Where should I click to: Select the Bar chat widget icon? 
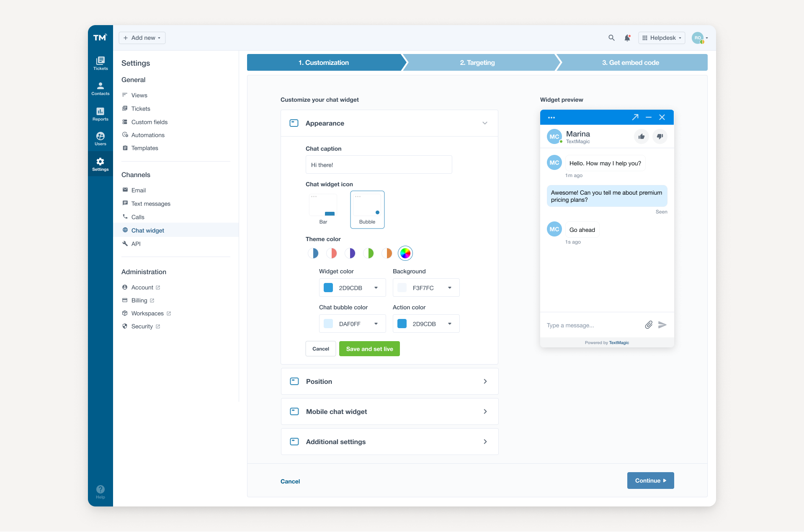point(323,209)
